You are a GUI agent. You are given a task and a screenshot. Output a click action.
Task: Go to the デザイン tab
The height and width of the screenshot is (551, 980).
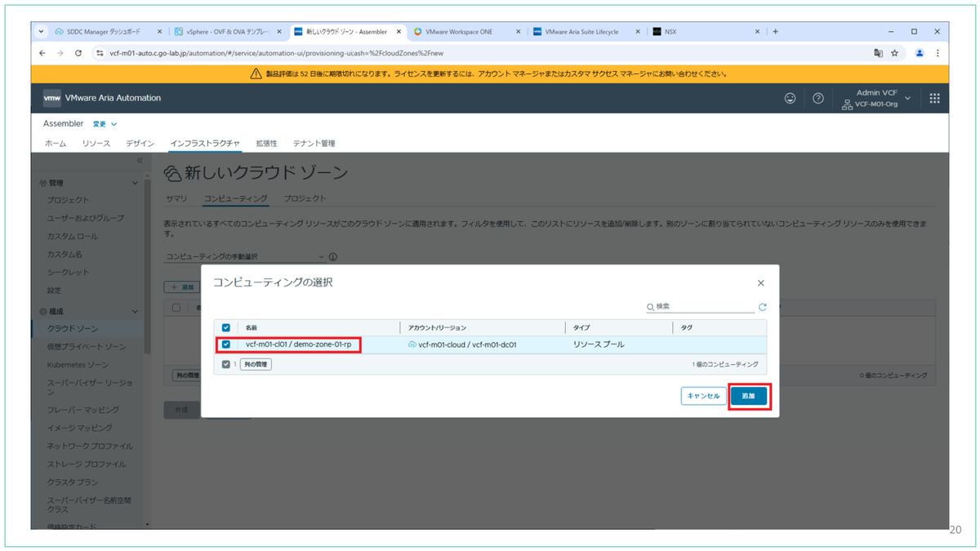click(x=140, y=144)
